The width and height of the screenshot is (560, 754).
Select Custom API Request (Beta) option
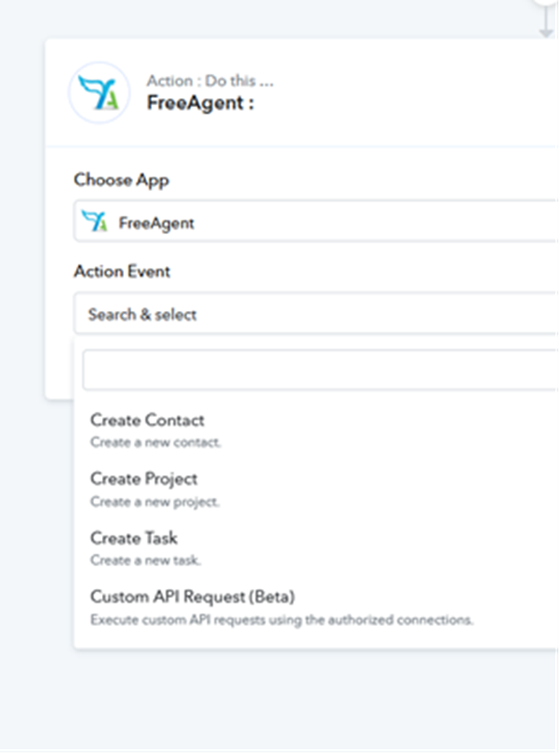(x=192, y=597)
